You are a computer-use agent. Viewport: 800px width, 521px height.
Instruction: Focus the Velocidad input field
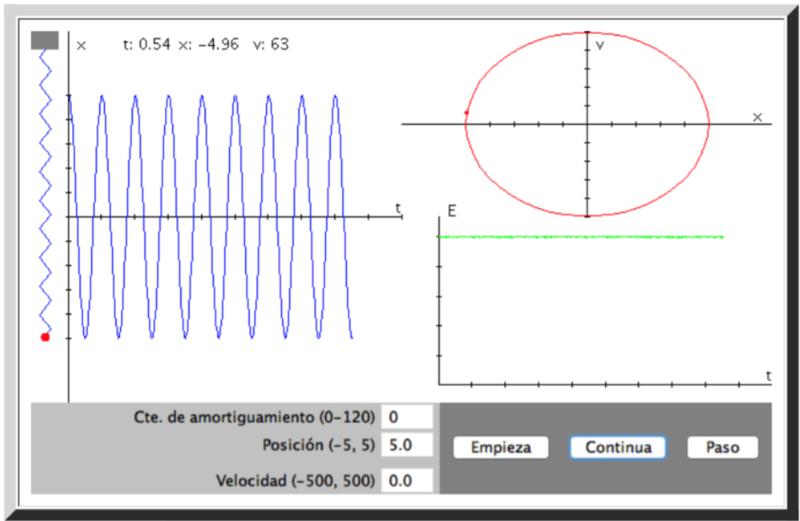coord(407,481)
